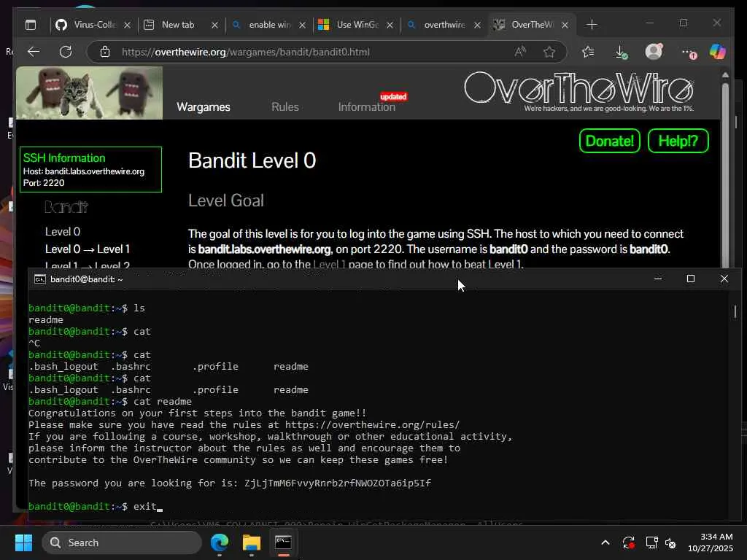Click the 'Host: bandit.labs.overthewire.org' text

pyautogui.click(x=84, y=171)
